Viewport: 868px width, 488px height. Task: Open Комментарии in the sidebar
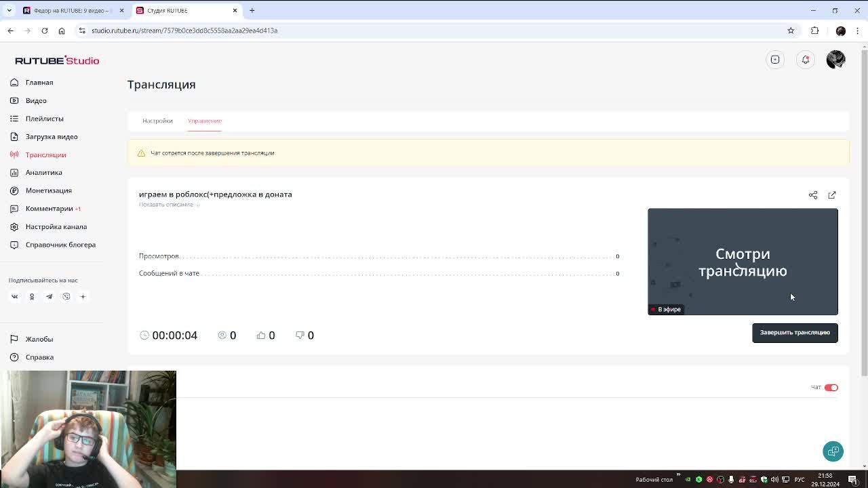[49, 209]
